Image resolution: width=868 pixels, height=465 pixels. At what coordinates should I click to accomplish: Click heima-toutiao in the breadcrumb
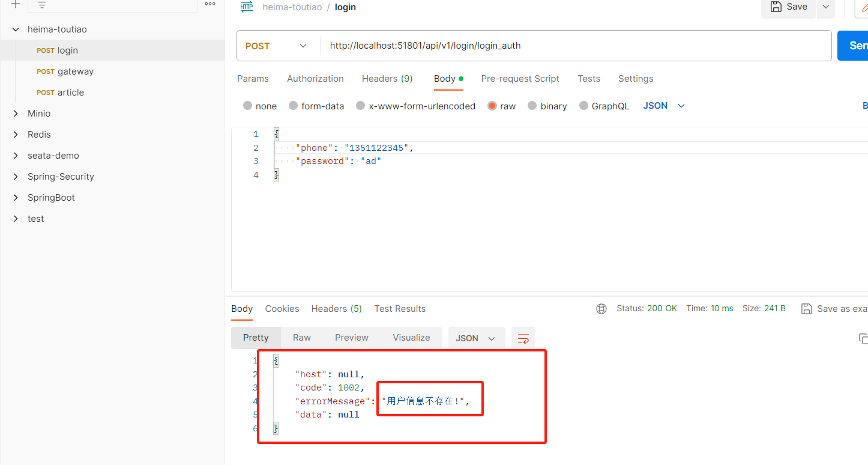pos(292,7)
